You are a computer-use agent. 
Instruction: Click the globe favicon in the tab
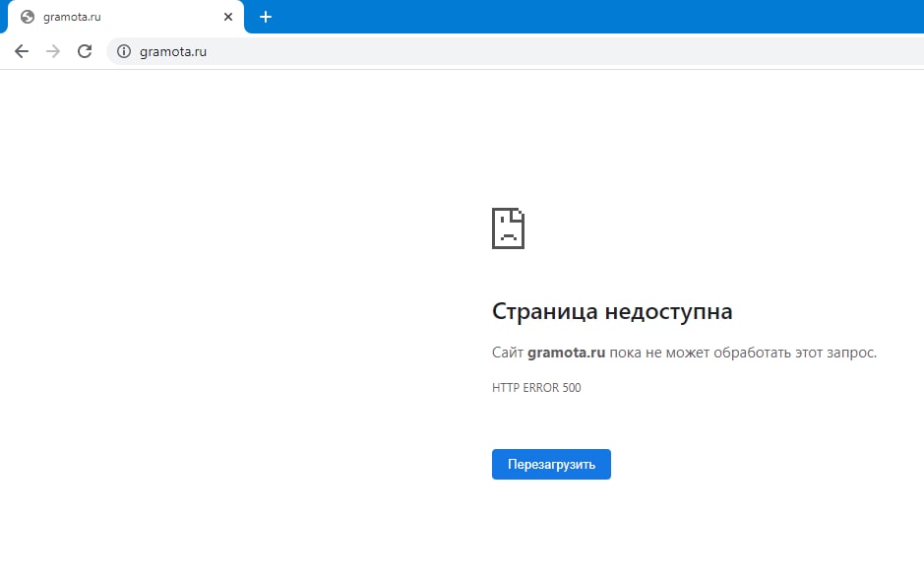click(28, 17)
